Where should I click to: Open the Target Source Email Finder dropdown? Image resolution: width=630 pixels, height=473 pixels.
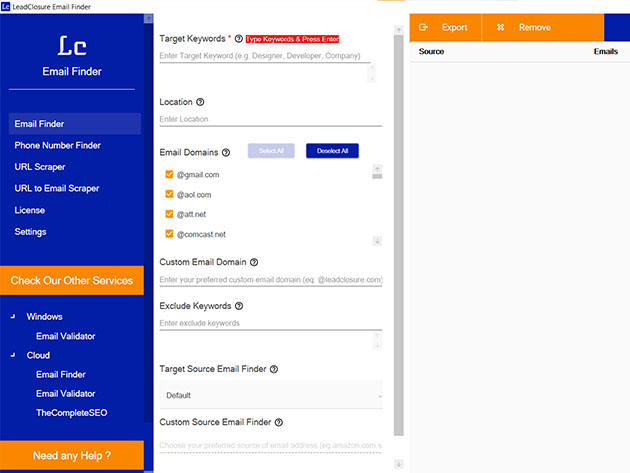click(x=271, y=395)
